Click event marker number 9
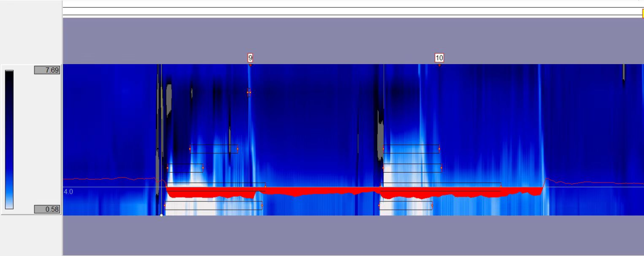Screen dimensions: 644x256 (250, 58)
